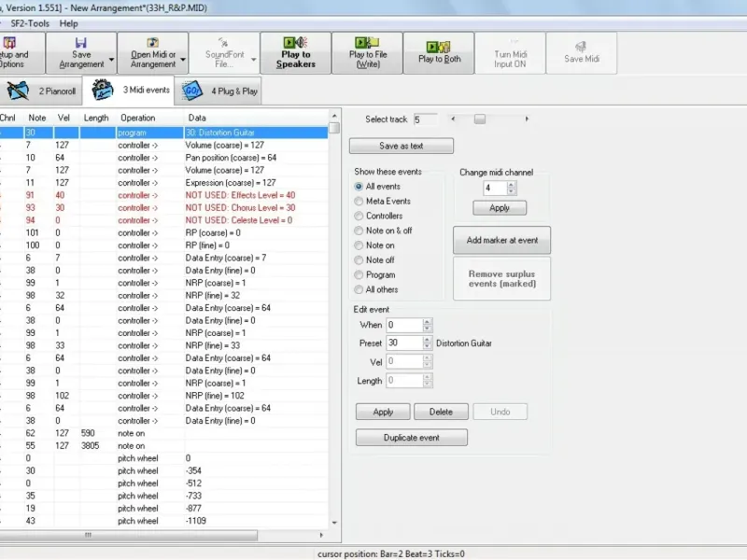Screen dimensions: 747x560
Task: Click the Select track slider thumb
Action: coord(480,119)
